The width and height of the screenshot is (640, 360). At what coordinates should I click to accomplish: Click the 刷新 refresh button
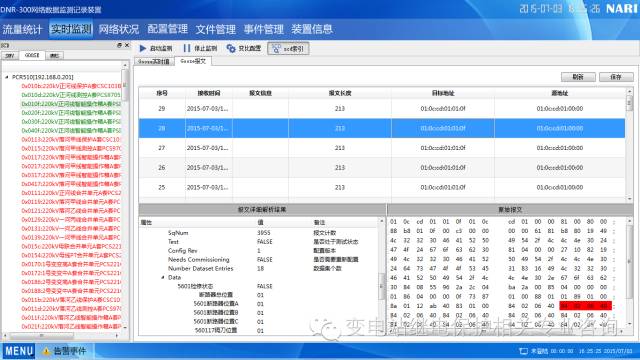578,77
